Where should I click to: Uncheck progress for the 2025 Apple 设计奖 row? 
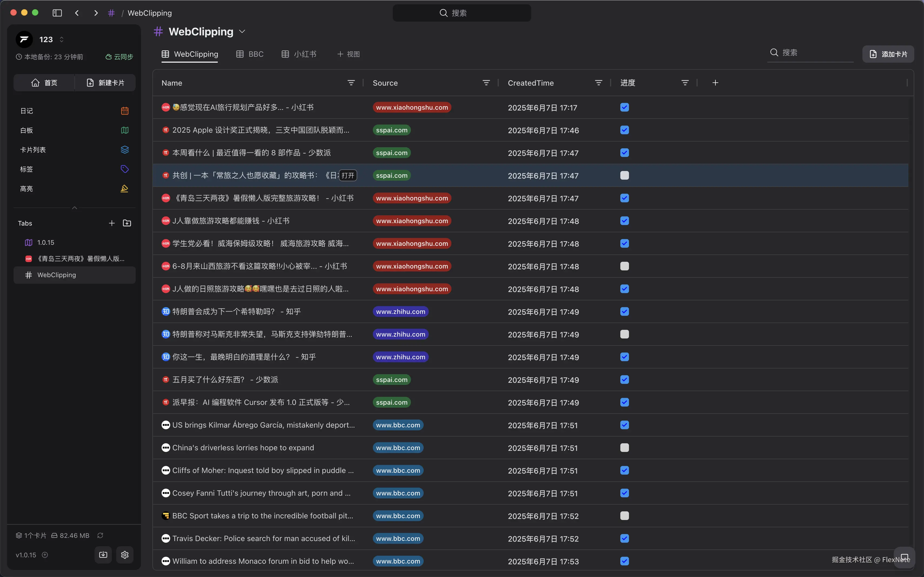(x=624, y=130)
